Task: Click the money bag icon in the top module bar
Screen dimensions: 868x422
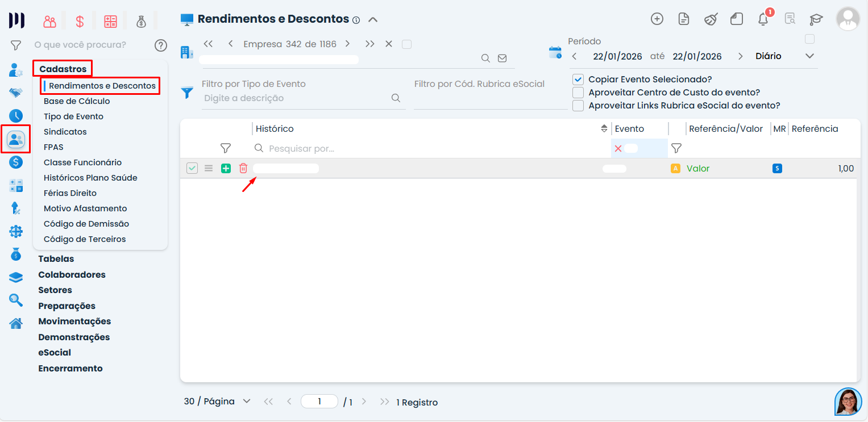Action: (x=141, y=22)
